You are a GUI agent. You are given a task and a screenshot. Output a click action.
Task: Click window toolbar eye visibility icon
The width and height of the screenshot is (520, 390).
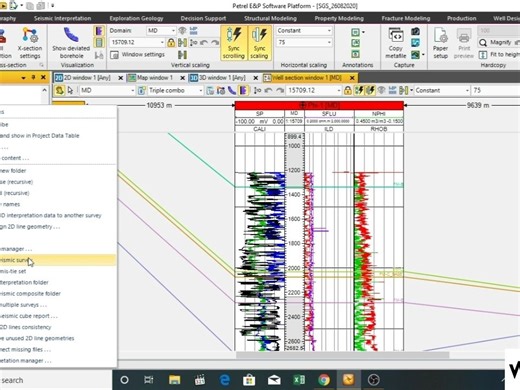point(381,90)
